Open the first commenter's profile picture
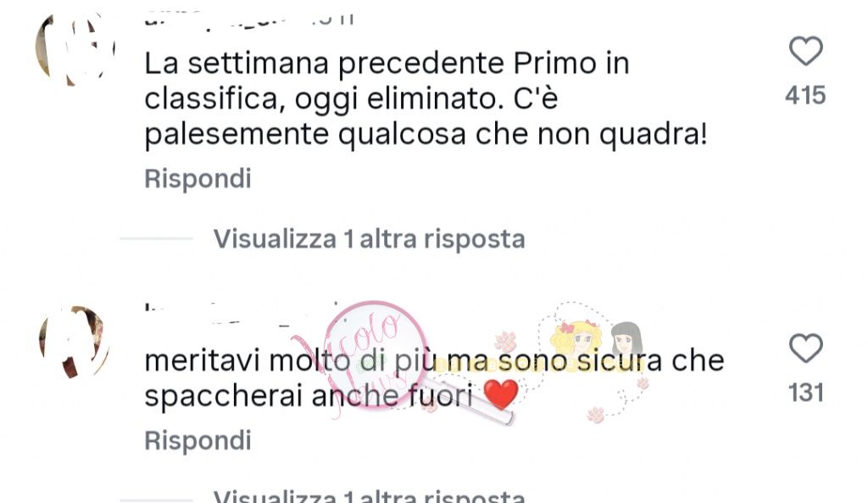Image resolution: width=868 pixels, height=503 pixels. pos(75,48)
